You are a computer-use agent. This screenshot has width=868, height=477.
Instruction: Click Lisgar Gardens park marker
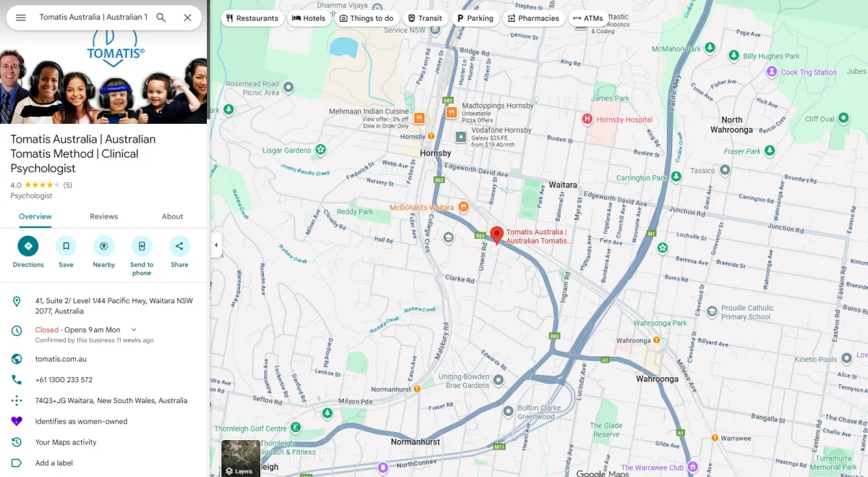pyautogui.click(x=320, y=150)
